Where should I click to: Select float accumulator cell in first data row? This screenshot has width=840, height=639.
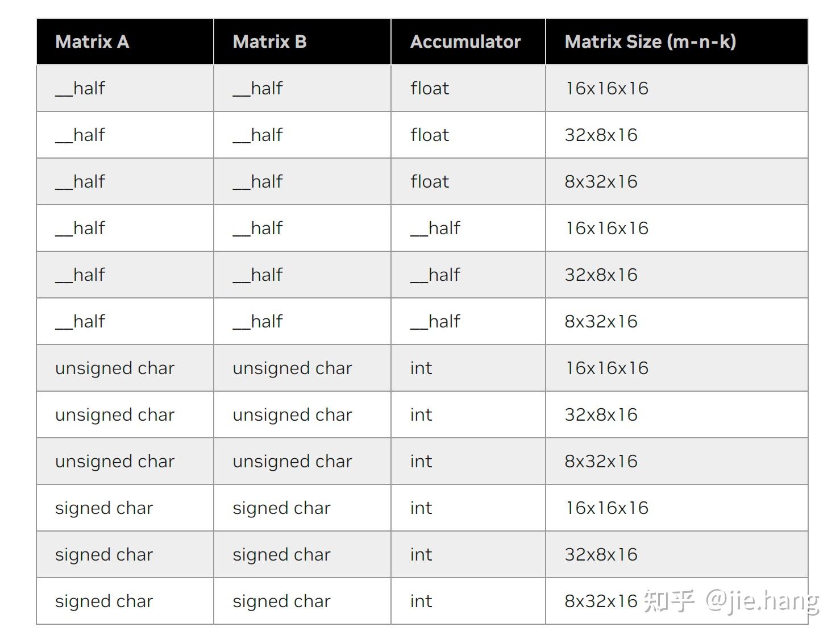pyautogui.click(x=430, y=88)
